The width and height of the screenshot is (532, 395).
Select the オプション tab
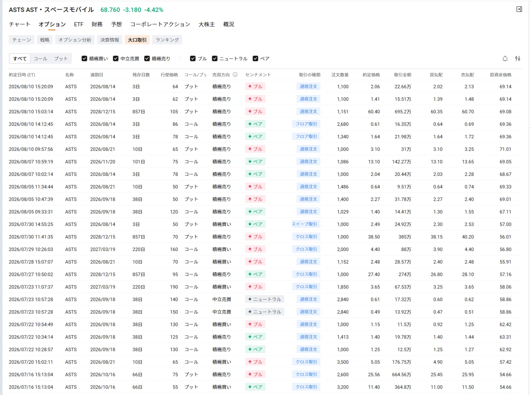click(x=52, y=24)
